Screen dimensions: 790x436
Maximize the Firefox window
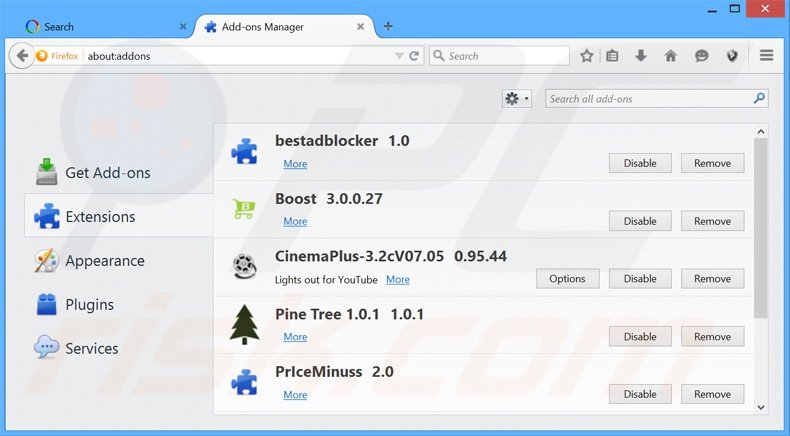click(x=735, y=9)
